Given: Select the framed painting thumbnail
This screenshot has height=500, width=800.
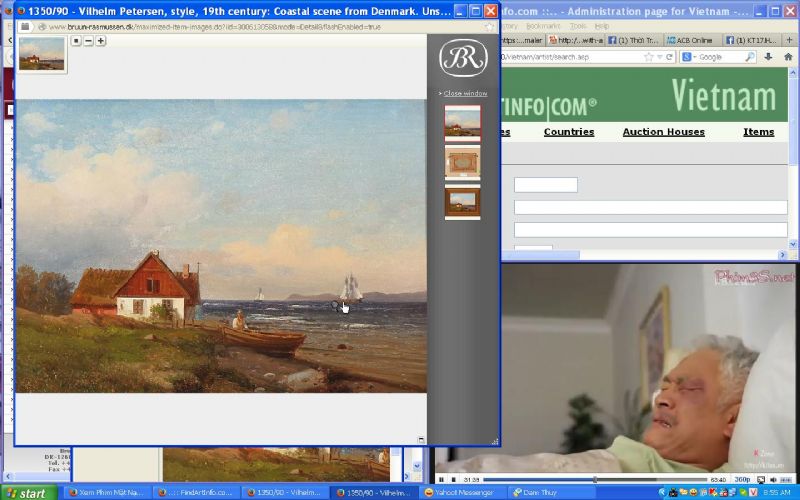Looking at the screenshot, I should pyautogui.click(x=462, y=162).
